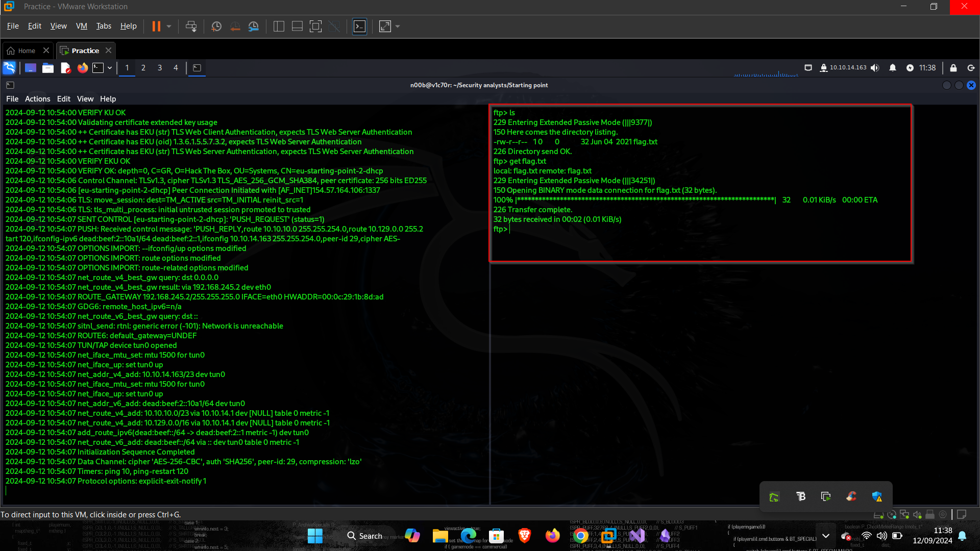Toggle the console view button
The image size is (980, 551).
pyautogui.click(x=359, y=27)
